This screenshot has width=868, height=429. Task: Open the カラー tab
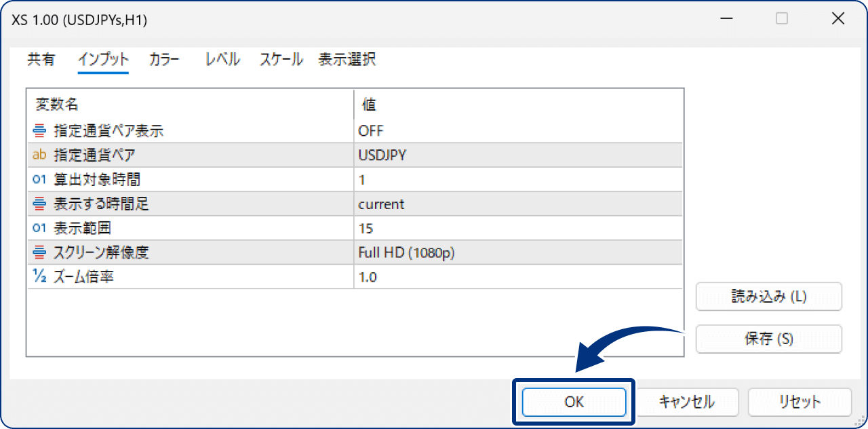tap(163, 60)
